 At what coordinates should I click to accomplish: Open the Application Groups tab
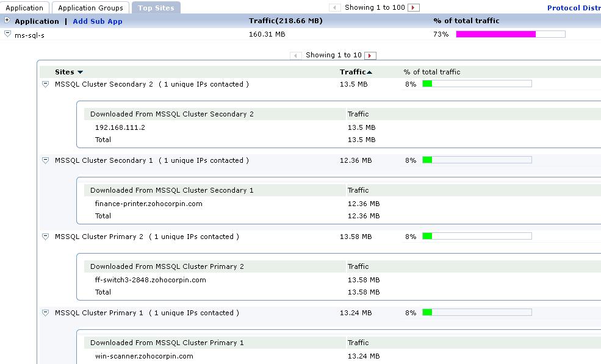click(90, 8)
